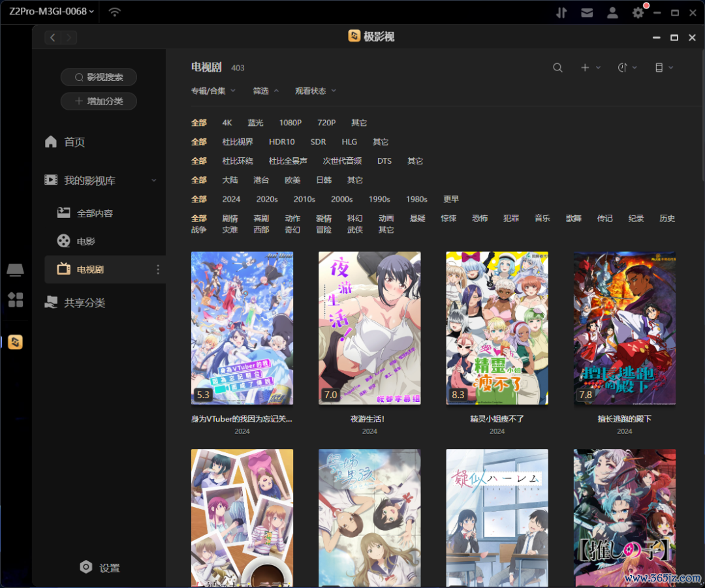This screenshot has height=588, width=705.
Task: Filter audio by 次世代音频
Action: pos(342,161)
